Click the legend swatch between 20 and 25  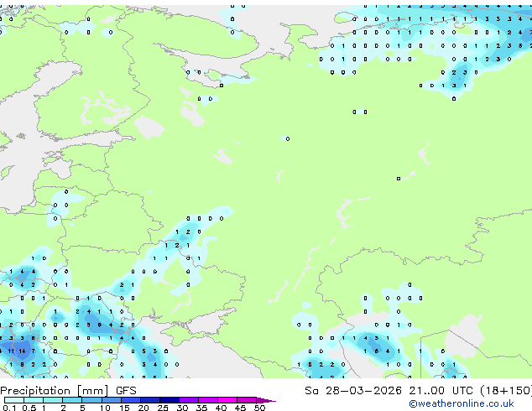(150, 400)
